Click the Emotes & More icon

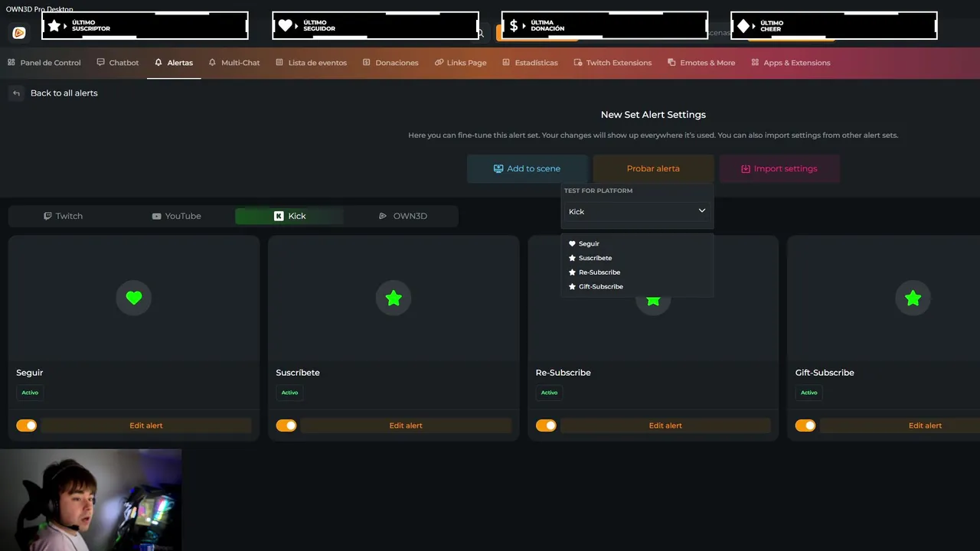click(x=671, y=63)
